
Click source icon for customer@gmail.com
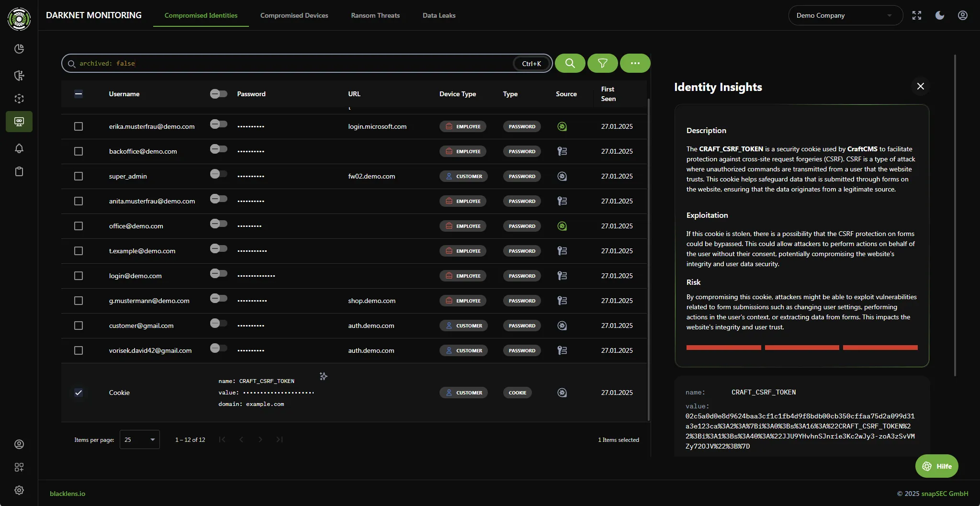pyautogui.click(x=562, y=326)
